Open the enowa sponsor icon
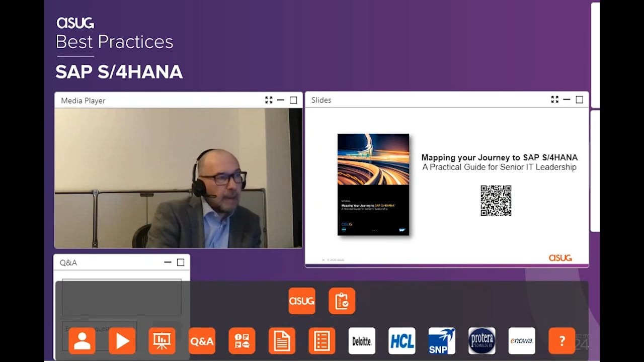 [x=522, y=341]
